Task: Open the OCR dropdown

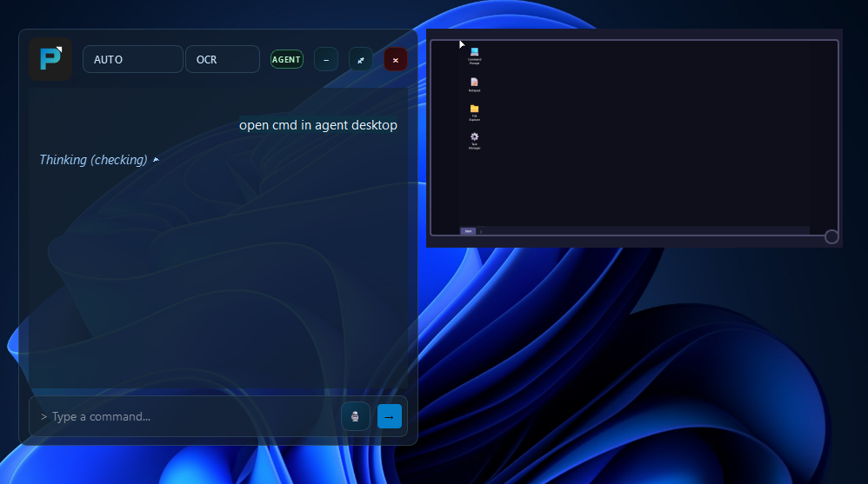Action: [x=223, y=59]
